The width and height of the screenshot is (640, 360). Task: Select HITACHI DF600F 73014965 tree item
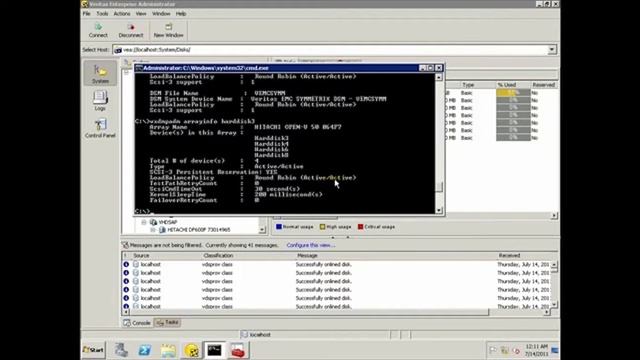(x=199, y=230)
